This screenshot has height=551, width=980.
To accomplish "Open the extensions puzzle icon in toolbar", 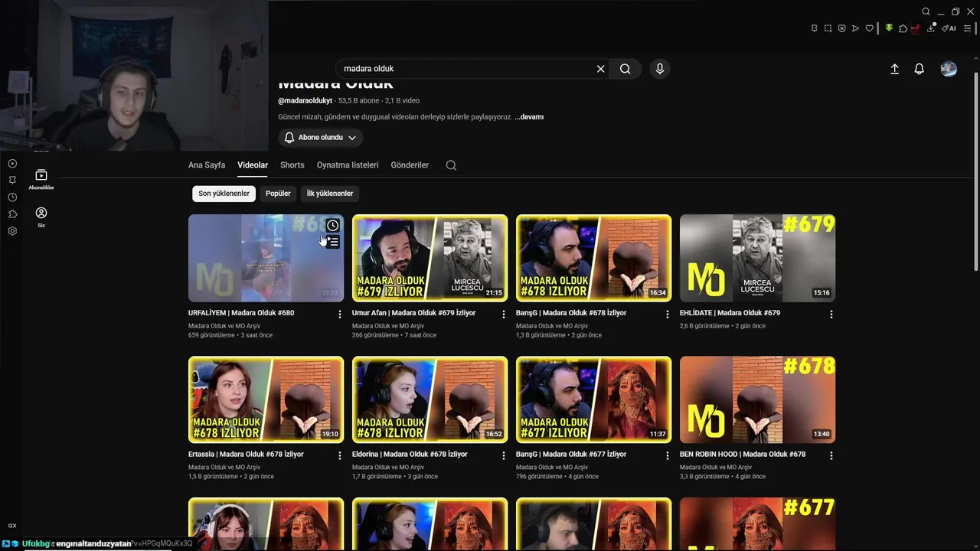I will coord(903,28).
